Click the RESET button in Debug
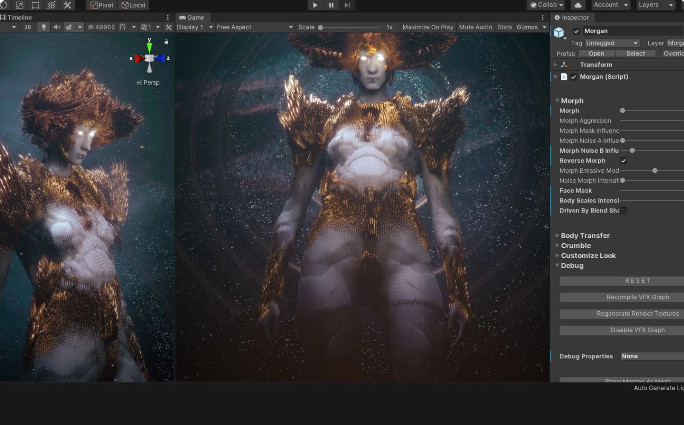This screenshot has height=425, width=684. [x=622, y=281]
